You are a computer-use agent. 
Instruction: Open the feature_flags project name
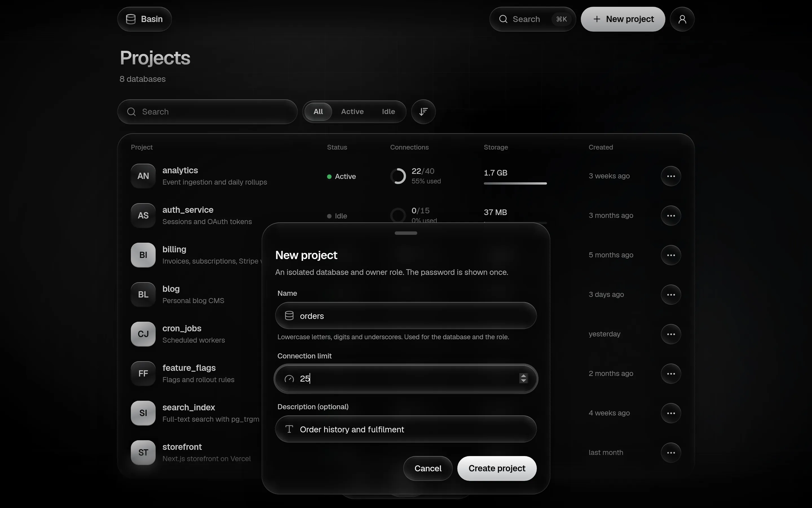coord(189,368)
